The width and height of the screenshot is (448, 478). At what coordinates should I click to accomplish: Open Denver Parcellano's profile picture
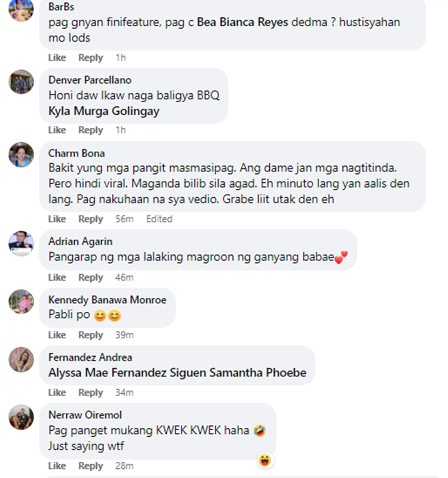[x=21, y=82]
